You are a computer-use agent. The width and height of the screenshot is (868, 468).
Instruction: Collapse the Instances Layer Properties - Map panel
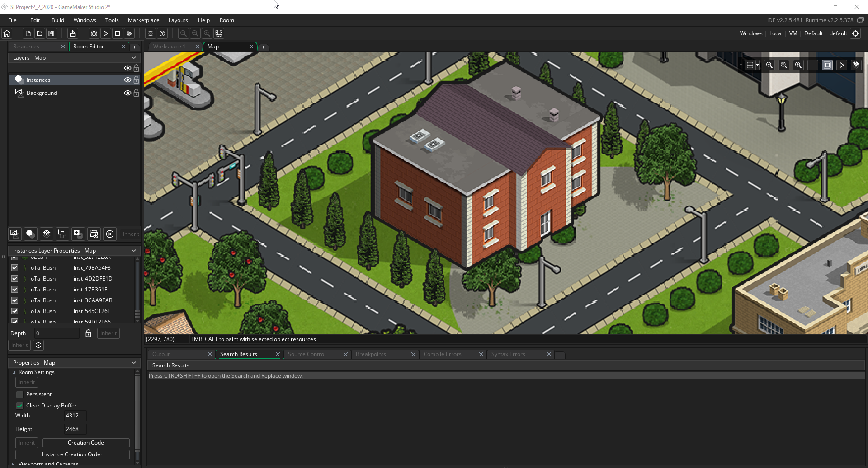click(134, 251)
